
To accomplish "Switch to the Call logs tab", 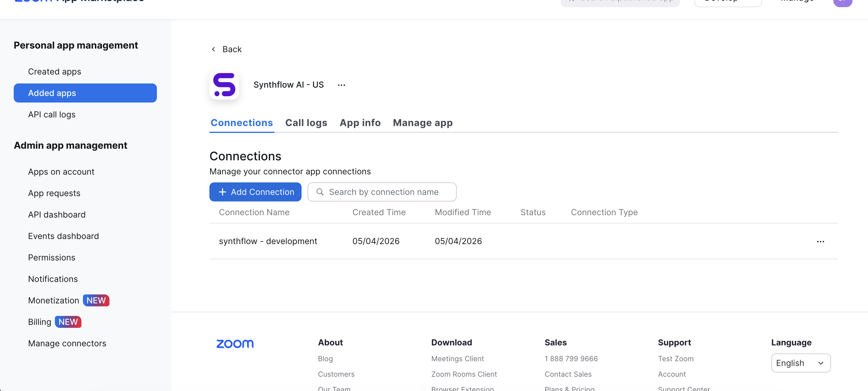I will (306, 122).
